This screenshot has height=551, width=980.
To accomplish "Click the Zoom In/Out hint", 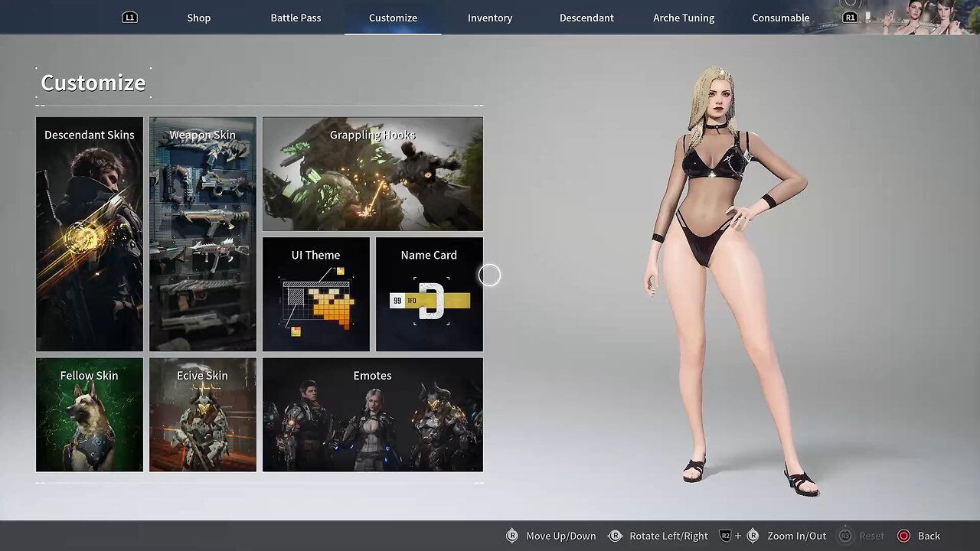I will pyautogui.click(x=796, y=536).
